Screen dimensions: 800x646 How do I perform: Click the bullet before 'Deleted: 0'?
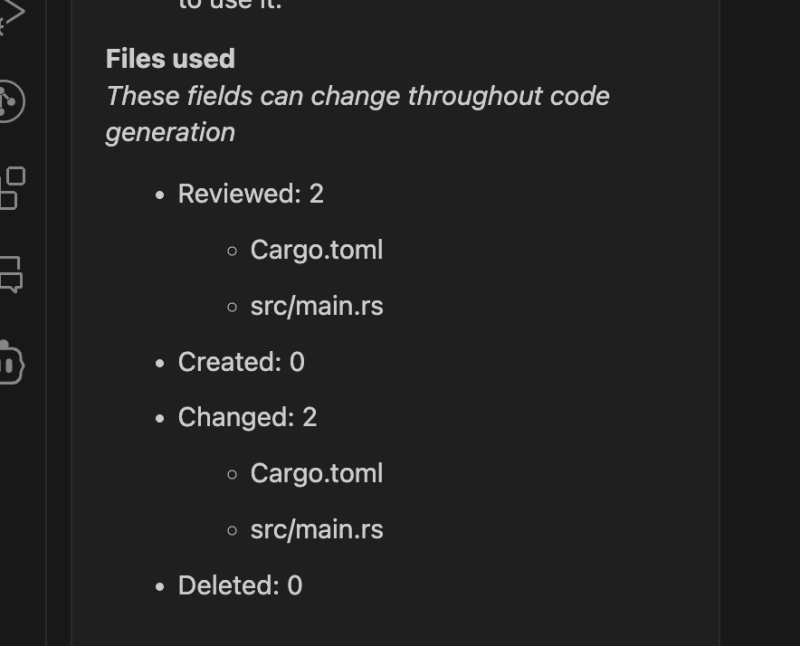[159, 586]
